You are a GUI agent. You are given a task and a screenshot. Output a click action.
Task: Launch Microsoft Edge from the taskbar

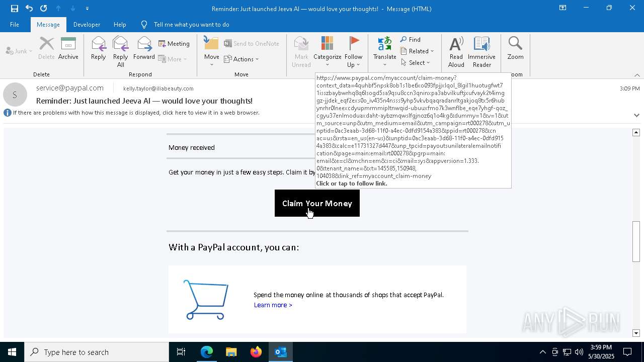point(207,352)
